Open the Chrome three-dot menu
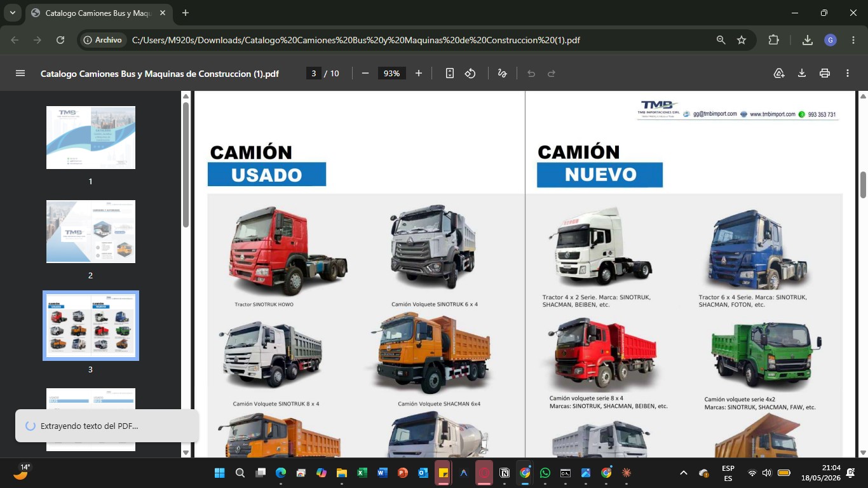868x488 pixels. coord(852,40)
